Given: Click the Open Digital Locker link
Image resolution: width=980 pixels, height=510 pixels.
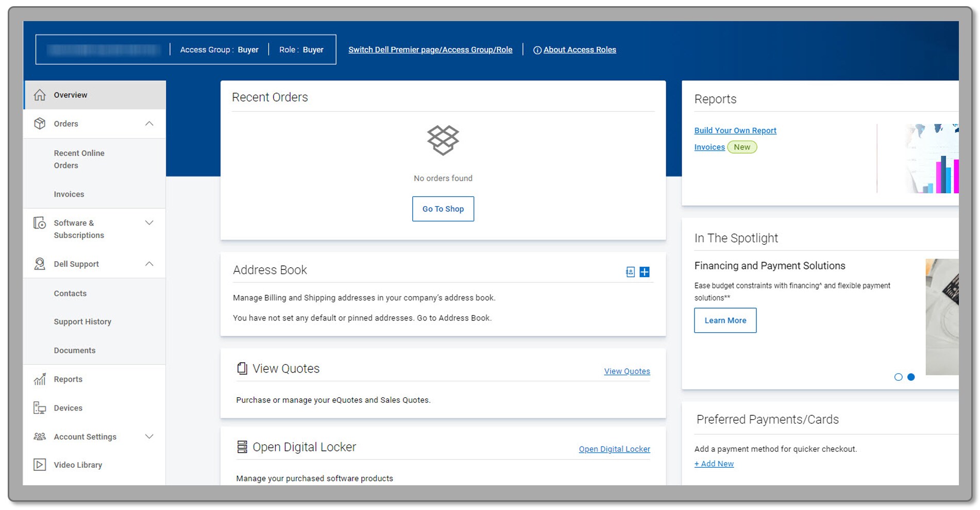Looking at the screenshot, I should [x=614, y=449].
